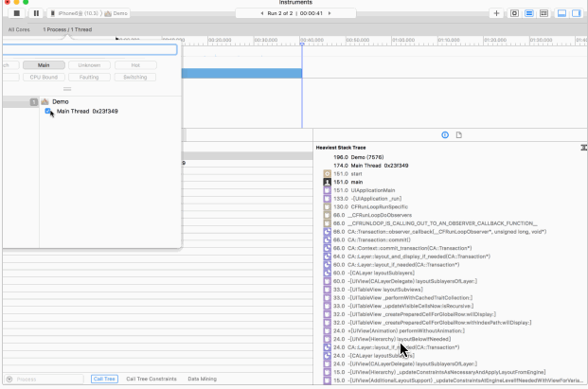Select the Switching filter button
Screen dimensions: 588x389
point(135,78)
